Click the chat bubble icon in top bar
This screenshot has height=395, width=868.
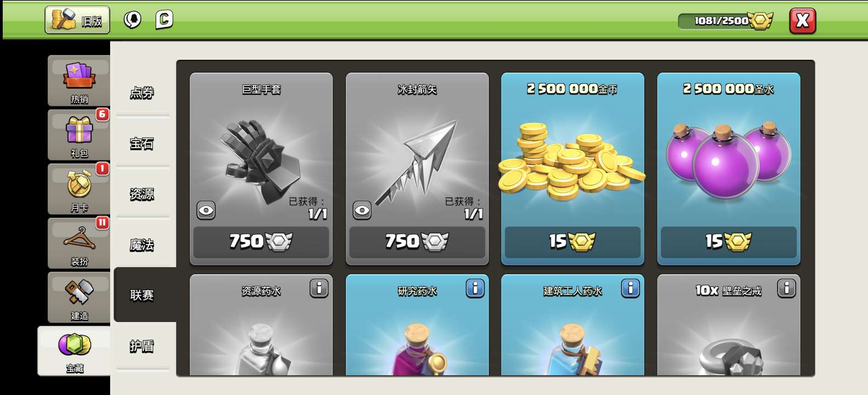click(x=132, y=20)
